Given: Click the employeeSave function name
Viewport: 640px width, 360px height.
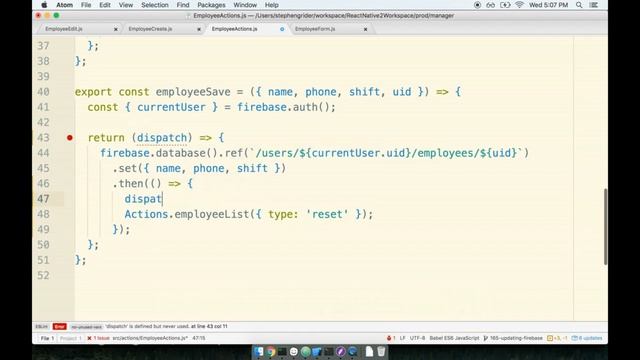Looking at the screenshot, I should (x=193, y=92).
